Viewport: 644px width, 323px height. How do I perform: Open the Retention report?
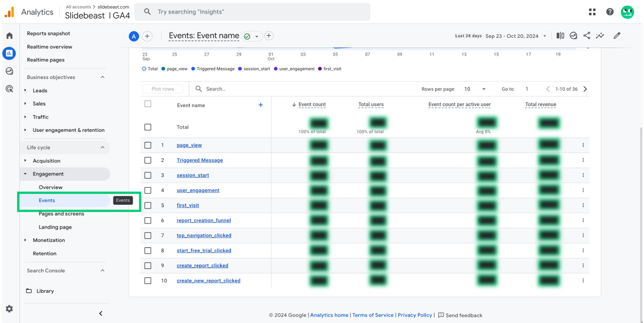click(x=44, y=253)
